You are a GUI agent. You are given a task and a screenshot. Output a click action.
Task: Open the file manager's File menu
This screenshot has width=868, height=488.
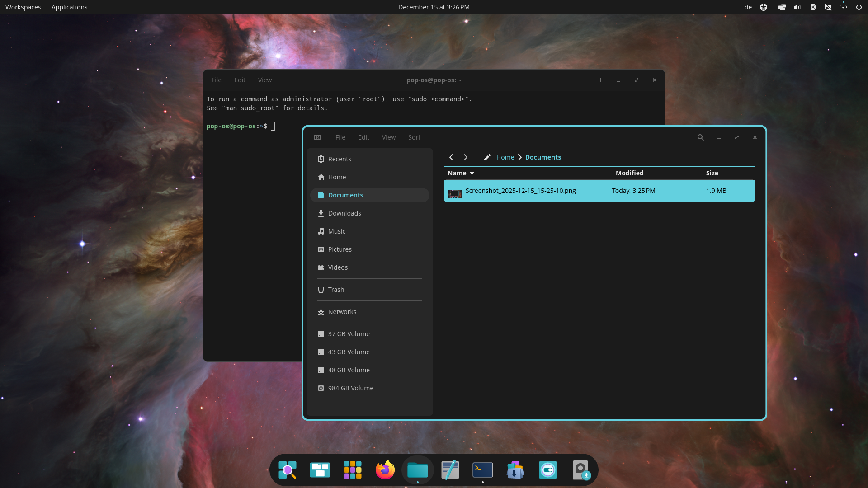(x=340, y=137)
